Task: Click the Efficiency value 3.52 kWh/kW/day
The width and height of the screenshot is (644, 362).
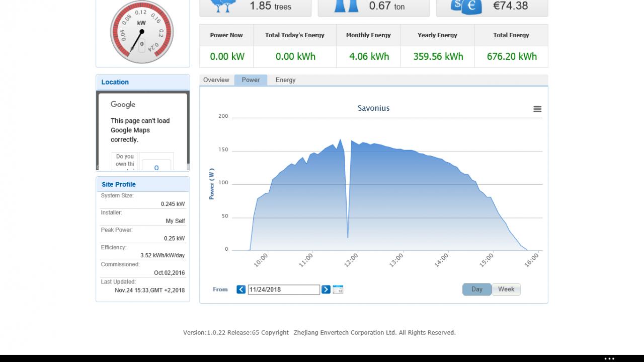Action: [x=163, y=255]
